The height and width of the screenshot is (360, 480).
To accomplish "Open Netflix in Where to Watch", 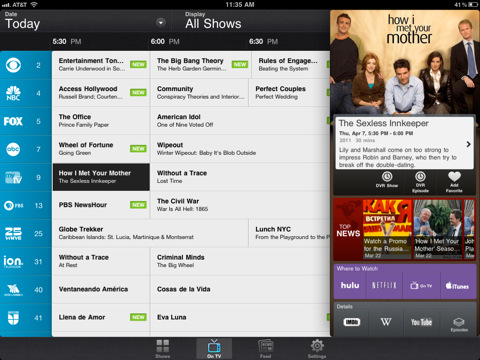I will pyautogui.click(x=384, y=285).
